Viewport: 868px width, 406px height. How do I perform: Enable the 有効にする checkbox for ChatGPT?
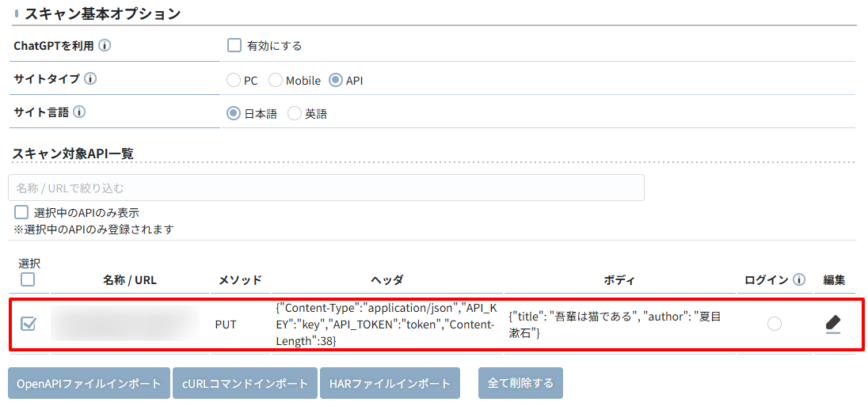234,46
